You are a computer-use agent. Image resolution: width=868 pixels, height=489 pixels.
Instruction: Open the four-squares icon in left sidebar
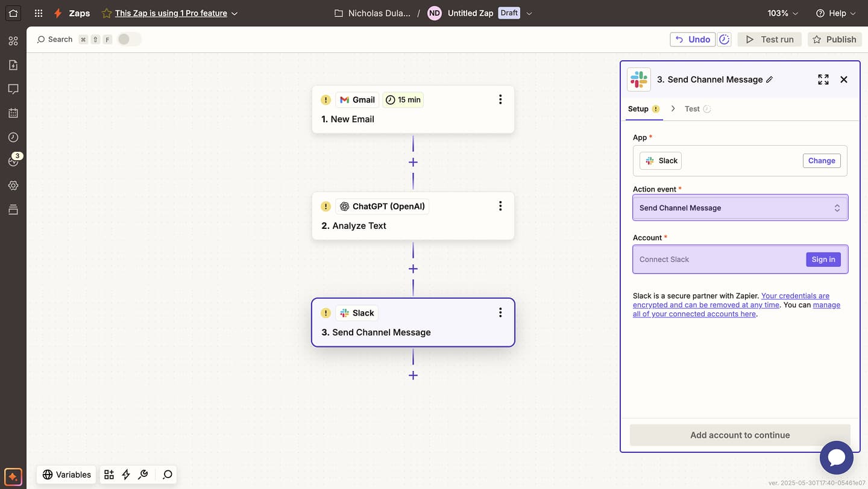coord(13,41)
